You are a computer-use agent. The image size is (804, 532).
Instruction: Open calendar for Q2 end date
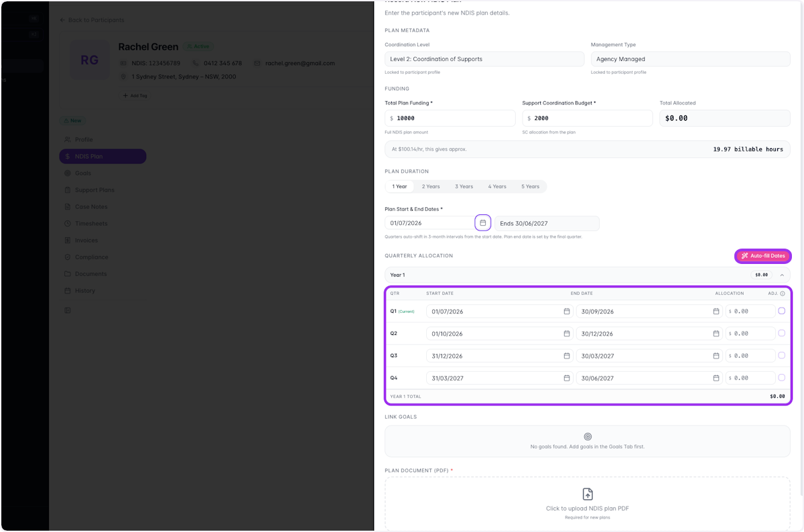coord(716,334)
